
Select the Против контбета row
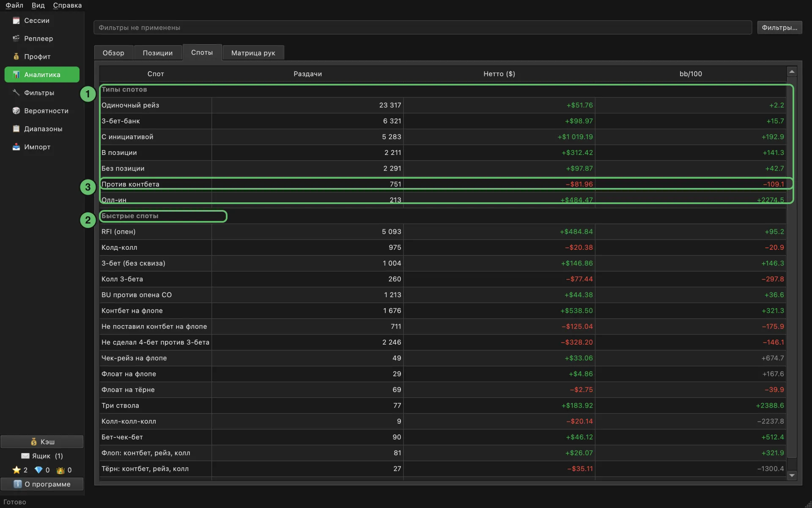443,184
